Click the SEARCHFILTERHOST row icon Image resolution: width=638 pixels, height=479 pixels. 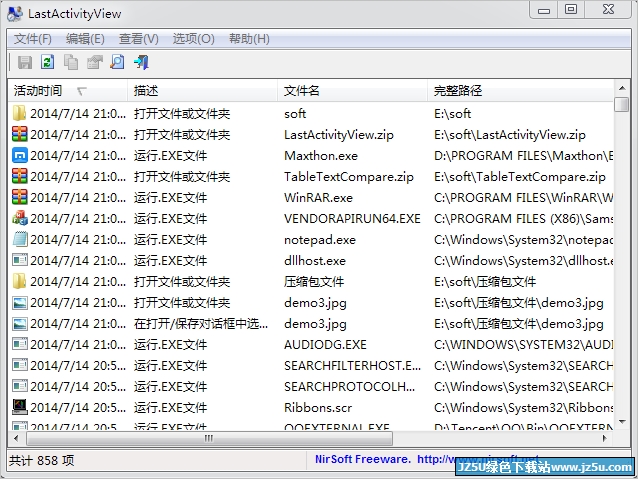20,365
